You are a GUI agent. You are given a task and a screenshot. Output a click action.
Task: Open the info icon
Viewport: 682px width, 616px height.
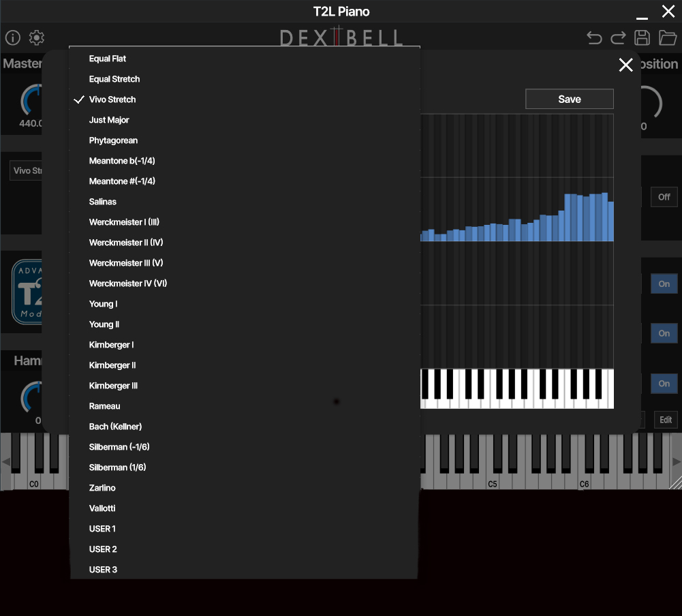coord(13,38)
